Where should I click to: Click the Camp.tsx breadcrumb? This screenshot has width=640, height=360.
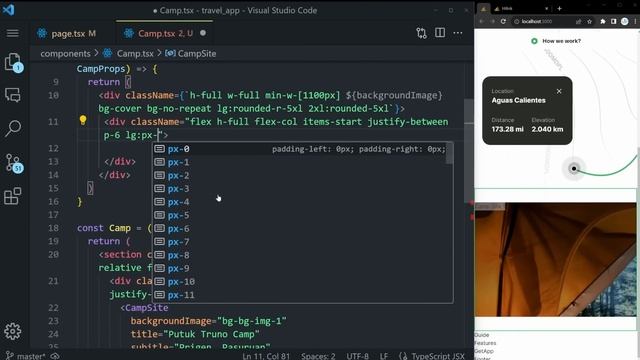click(x=135, y=53)
